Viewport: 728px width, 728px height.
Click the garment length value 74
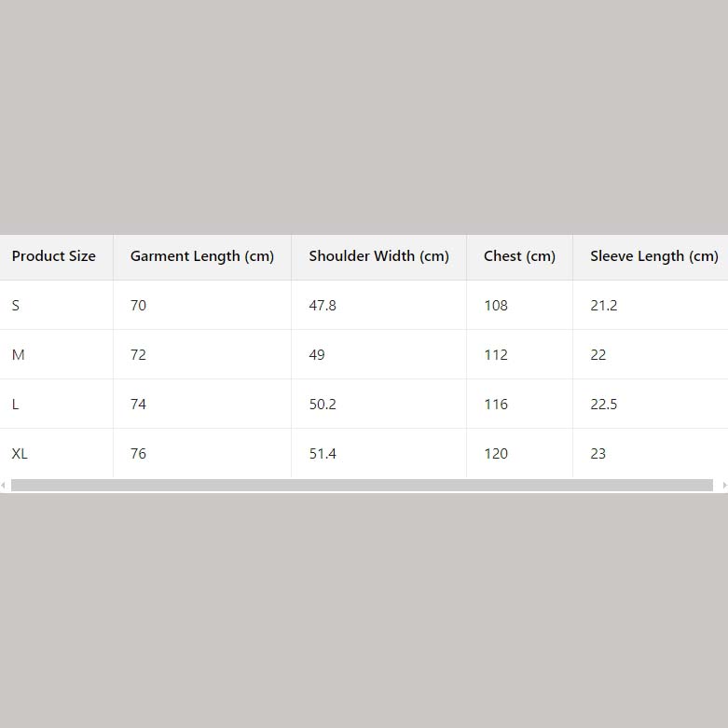pos(138,405)
